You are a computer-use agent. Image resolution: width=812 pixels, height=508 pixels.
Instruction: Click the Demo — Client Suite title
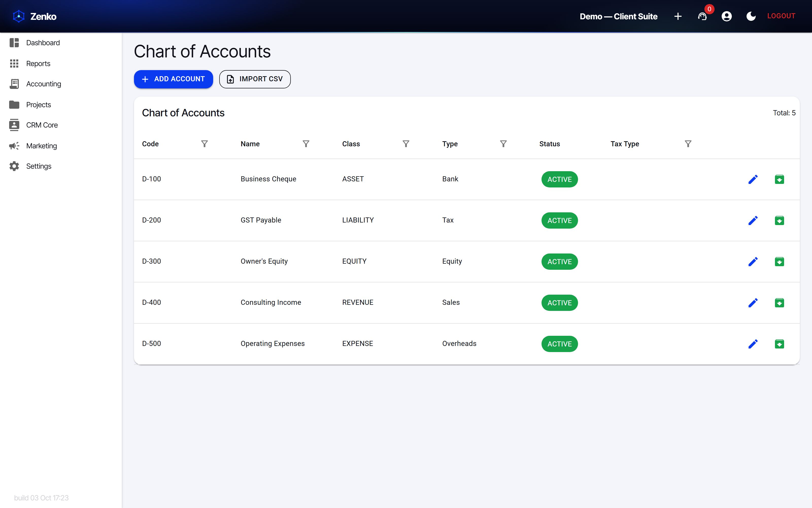[x=618, y=16]
